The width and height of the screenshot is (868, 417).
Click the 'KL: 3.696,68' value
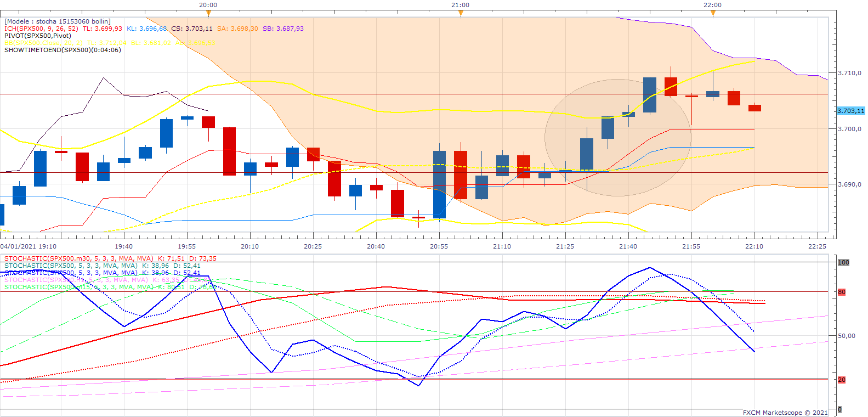click(147, 29)
